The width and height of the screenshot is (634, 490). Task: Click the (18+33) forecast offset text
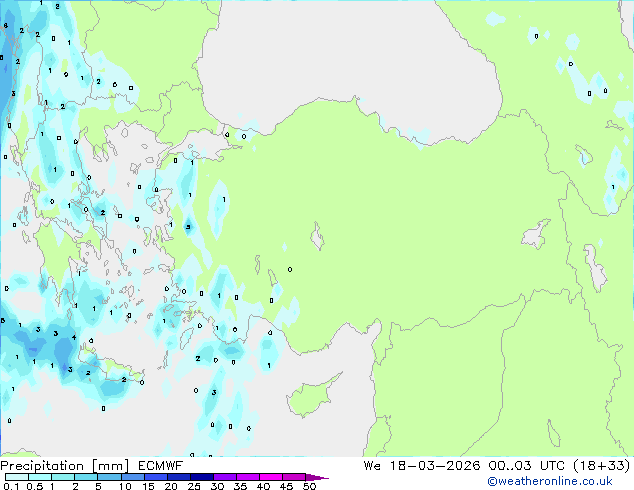[602, 466]
